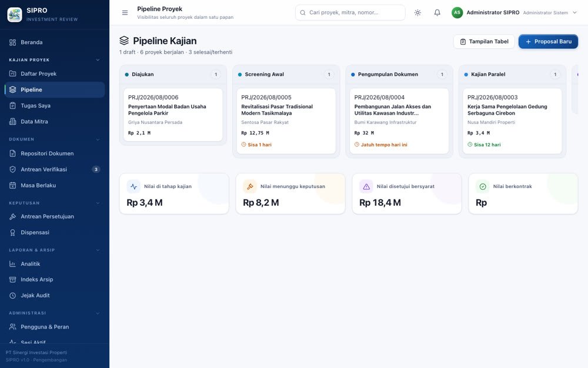Click the project search input field

tap(350, 13)
